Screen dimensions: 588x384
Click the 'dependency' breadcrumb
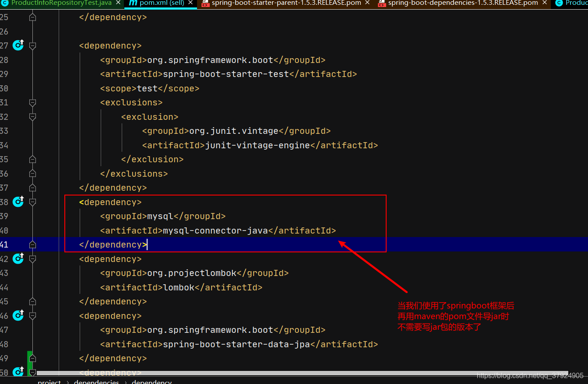tap(151, 382)
